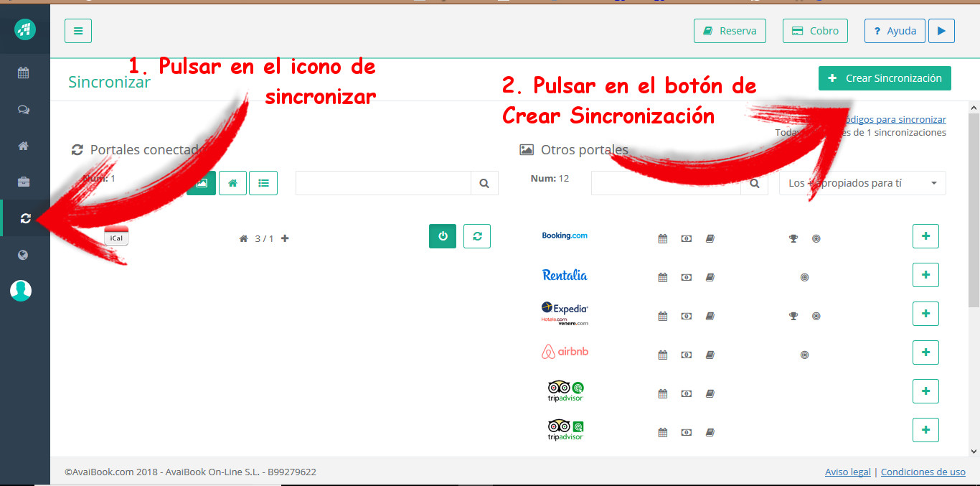Click the Reserva button

coord(730,31)
